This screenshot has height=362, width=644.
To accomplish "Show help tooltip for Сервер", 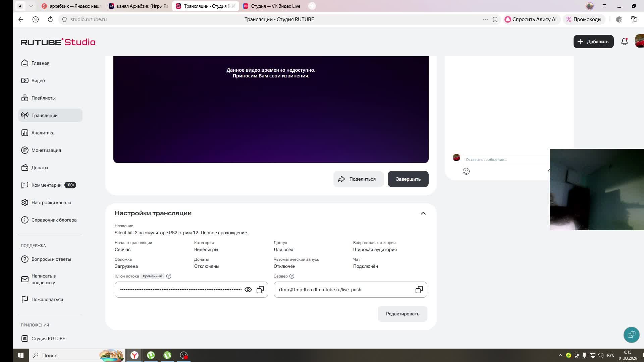I will pyautogui.click(x=292, y=276).
